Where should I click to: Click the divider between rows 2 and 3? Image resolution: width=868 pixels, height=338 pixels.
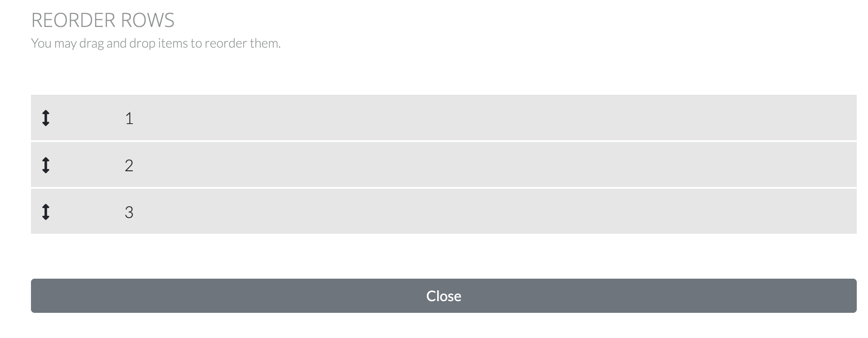443,188
